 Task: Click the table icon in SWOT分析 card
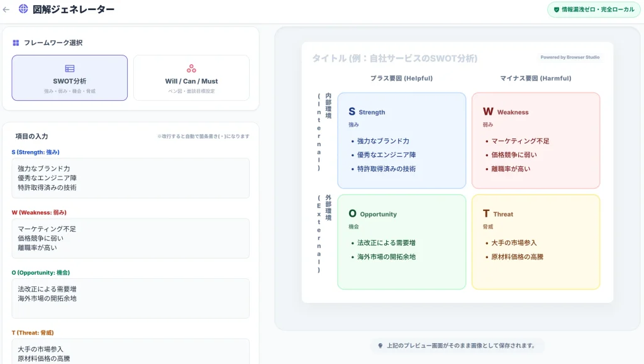pyautogui.click(x=70, y=68)
